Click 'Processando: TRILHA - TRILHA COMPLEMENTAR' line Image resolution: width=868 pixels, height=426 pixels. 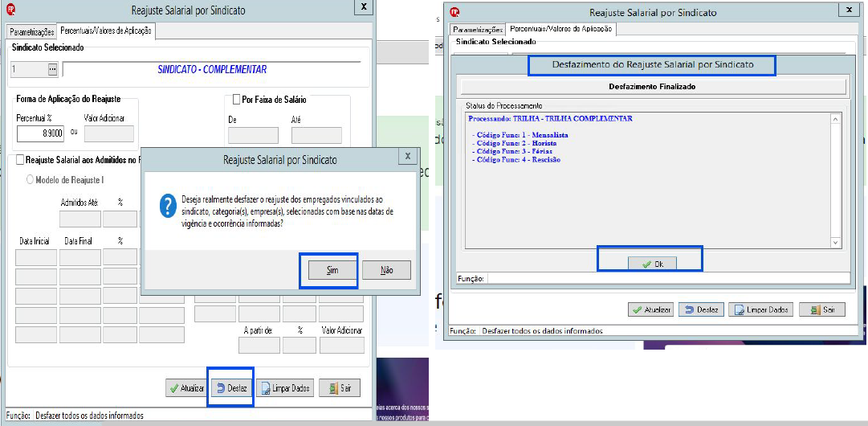click(550, 118)
